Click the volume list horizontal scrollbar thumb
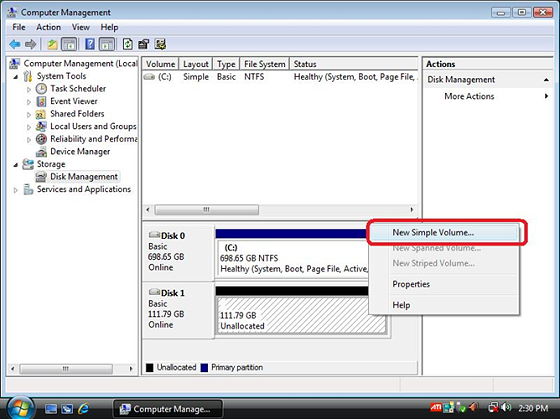Image resolution: width=560 pixels, height=419 pixels. point(206,209)
